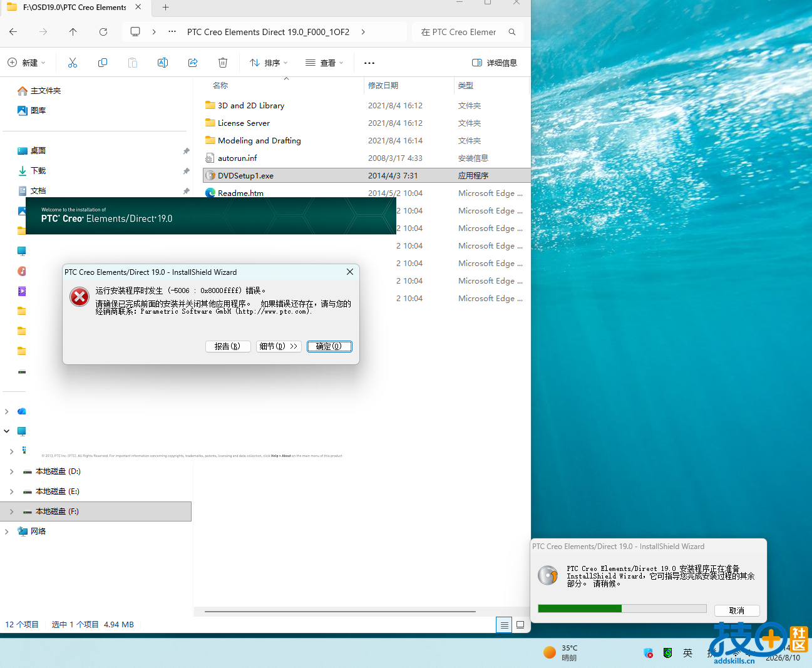Close the InstallShield error dialog with X
Image resolution: width=812 pixels, height=668 pixels.
350,272
